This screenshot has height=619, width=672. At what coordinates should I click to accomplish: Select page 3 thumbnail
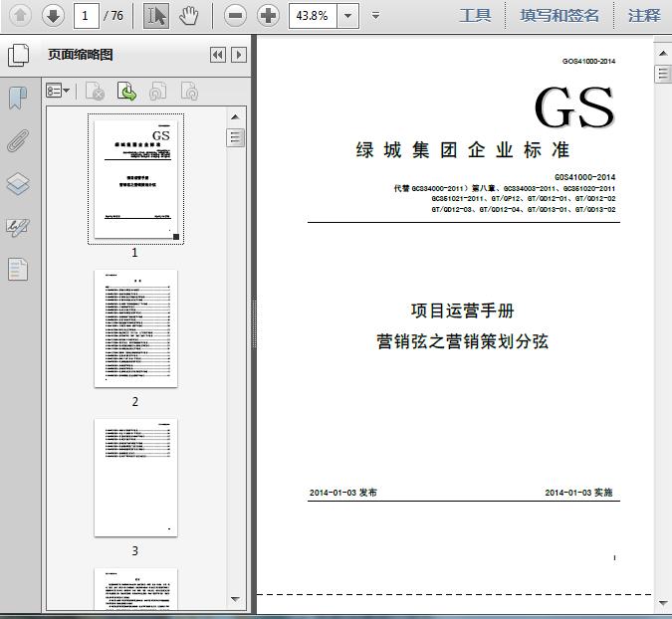point(135,478)
